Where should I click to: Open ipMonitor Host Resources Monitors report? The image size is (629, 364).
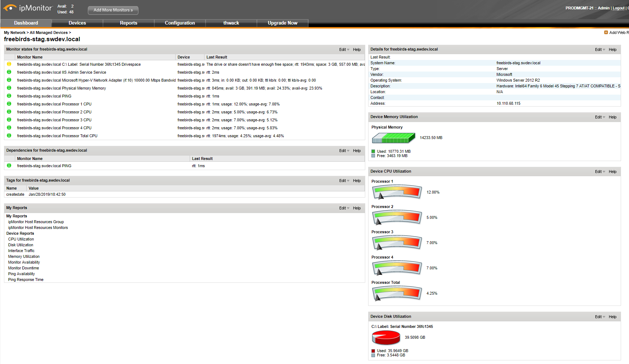click(38, 227)
